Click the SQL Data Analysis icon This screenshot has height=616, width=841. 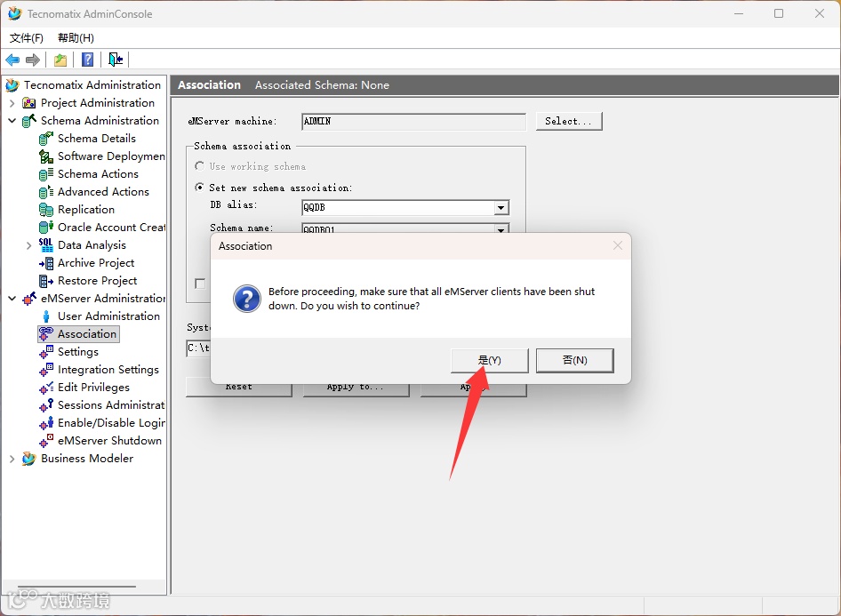(x=46, y=245)
